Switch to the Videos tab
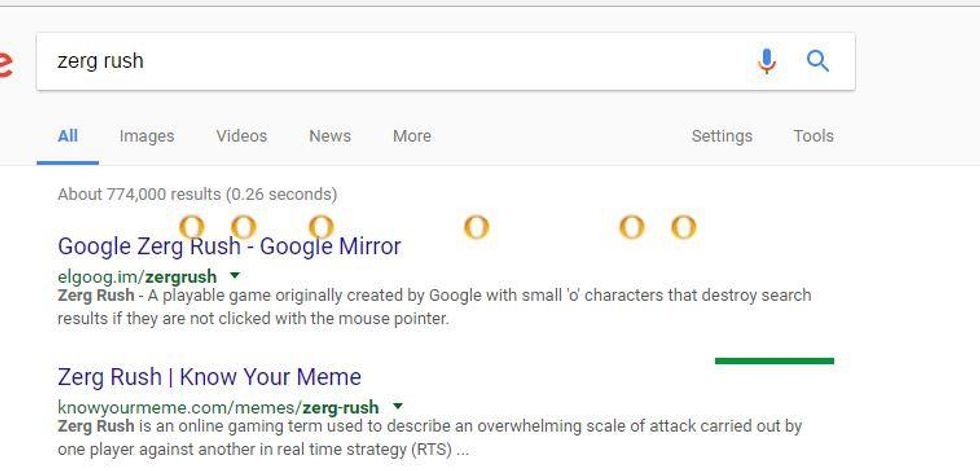The width and height of the screenshot is (980, 471). tap(242, 136)
